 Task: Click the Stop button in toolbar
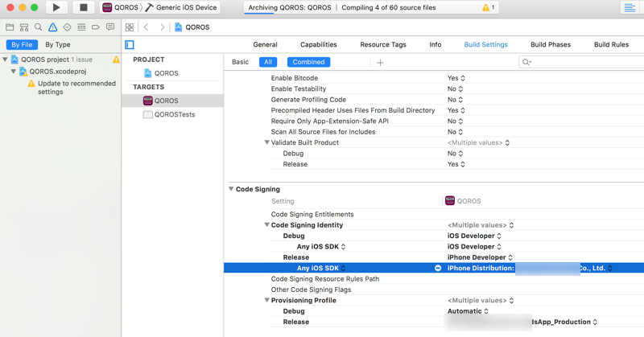click(83, 8)
